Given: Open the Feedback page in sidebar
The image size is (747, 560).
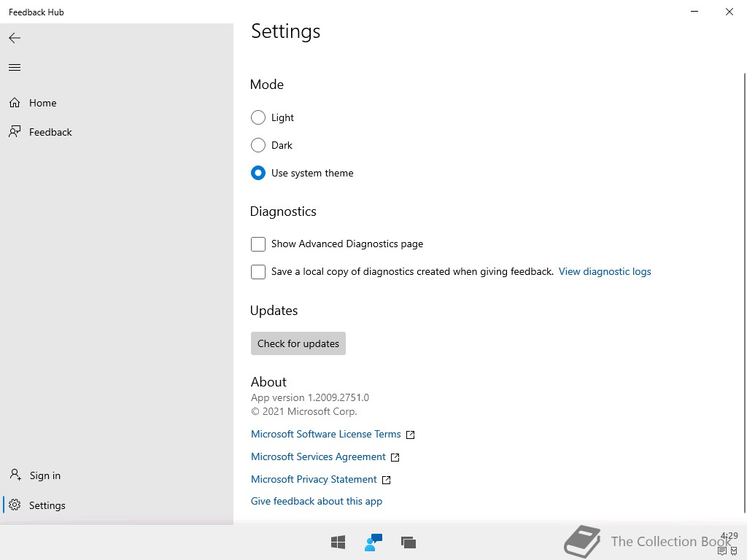Looking at the screenshot, I should click(x=50, y=132).
